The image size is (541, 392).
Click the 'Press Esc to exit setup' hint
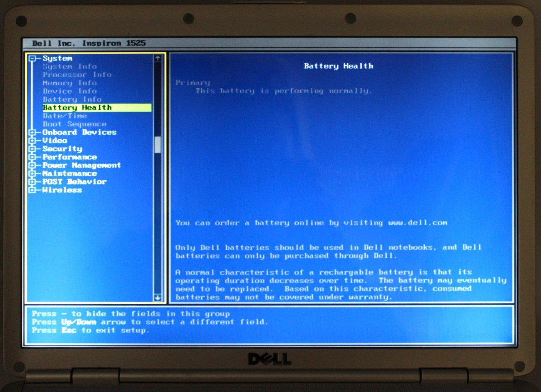coord(90,331)
